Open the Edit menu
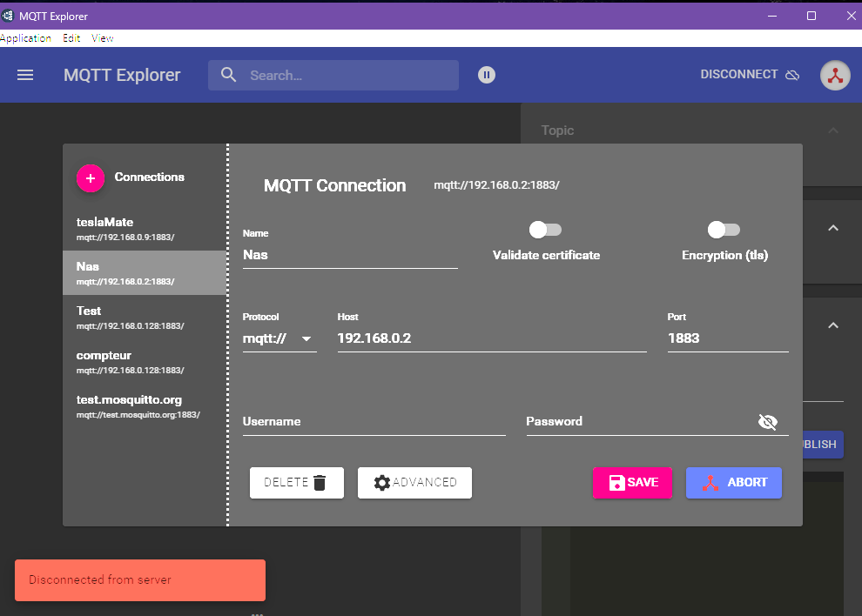 point(71,38)
